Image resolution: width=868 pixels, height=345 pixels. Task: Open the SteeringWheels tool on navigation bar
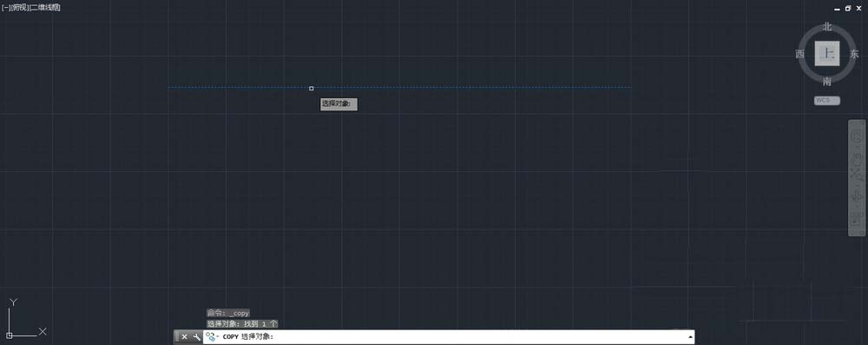[857, 136]
